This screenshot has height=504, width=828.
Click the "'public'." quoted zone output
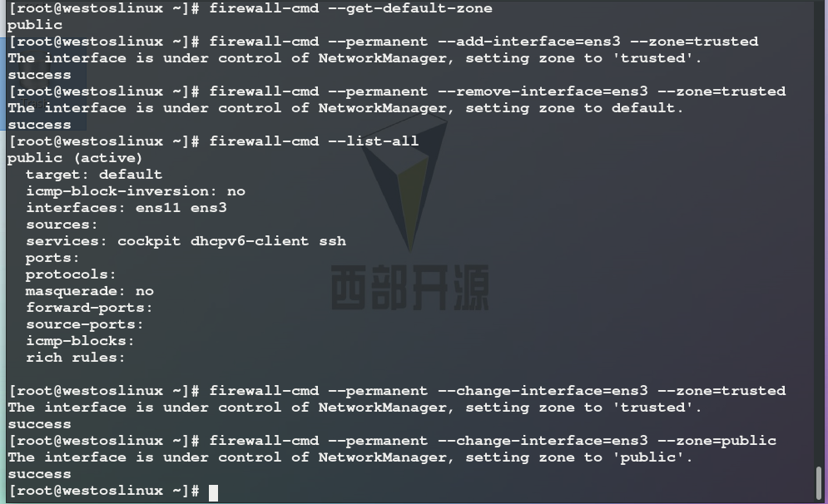click(x=652, y=457)
